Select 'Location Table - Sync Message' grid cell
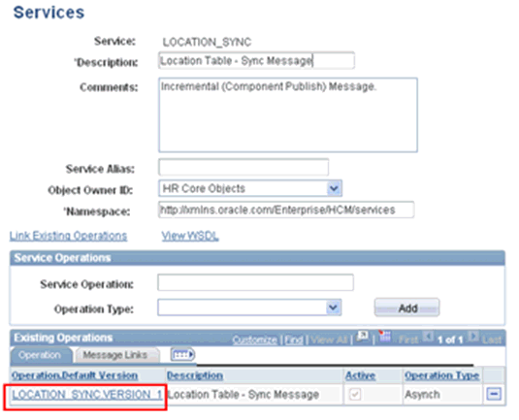Viewport: 519px width, 420px height. point(243,395)
